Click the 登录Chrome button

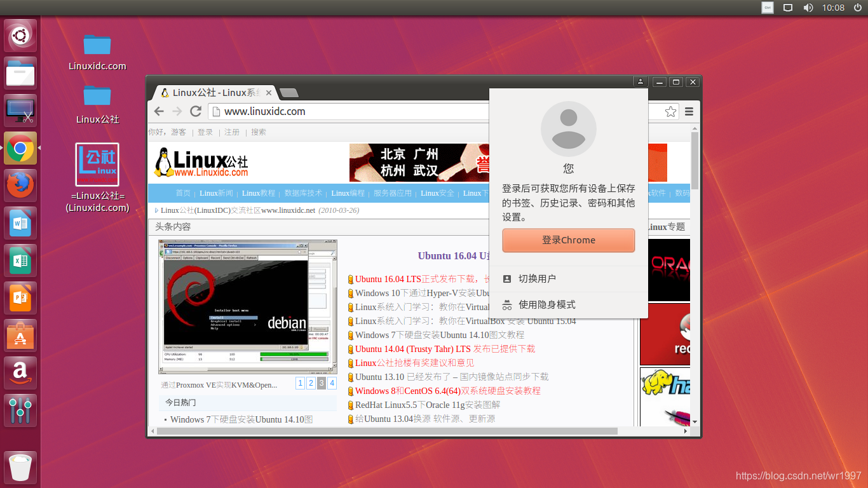tap(569, 240)
